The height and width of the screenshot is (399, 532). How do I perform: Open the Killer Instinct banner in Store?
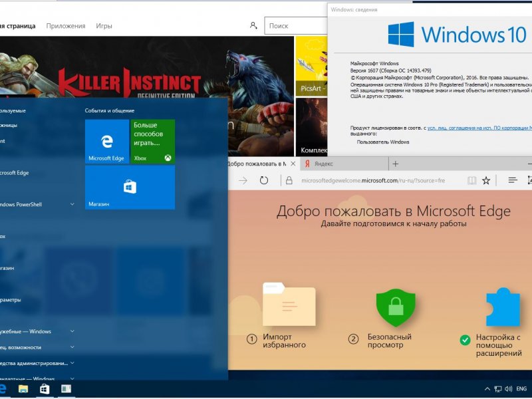[x=147, y=67]
